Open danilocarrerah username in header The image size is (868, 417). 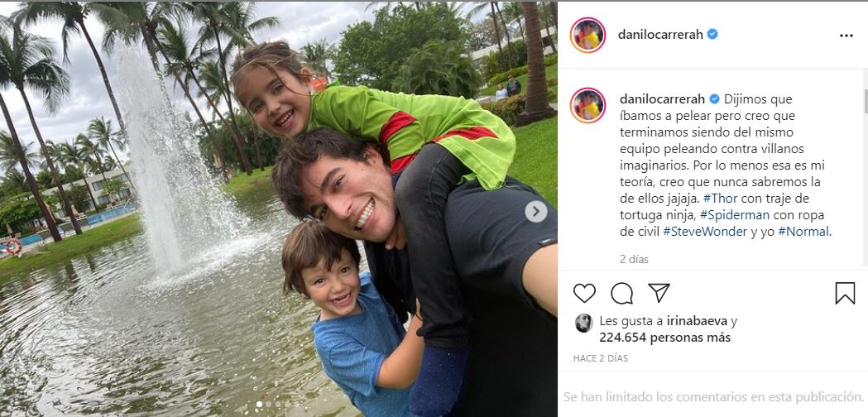(x=659, y=34)
